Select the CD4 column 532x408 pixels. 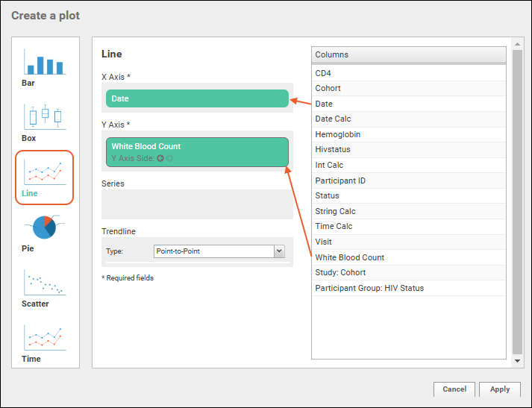click(323, 73)
